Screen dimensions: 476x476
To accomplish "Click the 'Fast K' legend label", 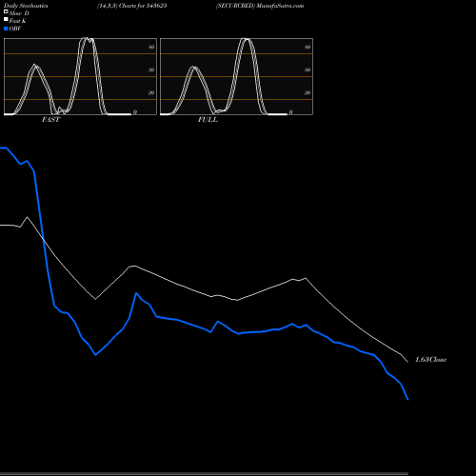I will point(18,21).
